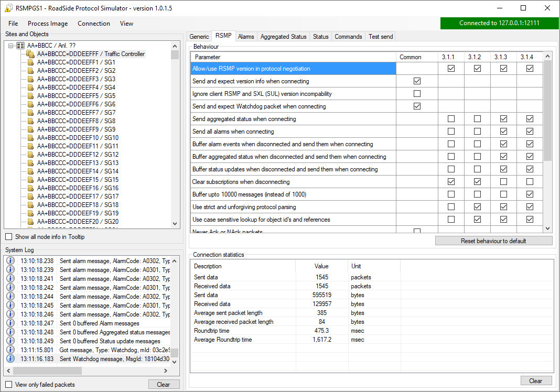
Task: Click the folder icon next to SG12
Action: pos(30,155)
